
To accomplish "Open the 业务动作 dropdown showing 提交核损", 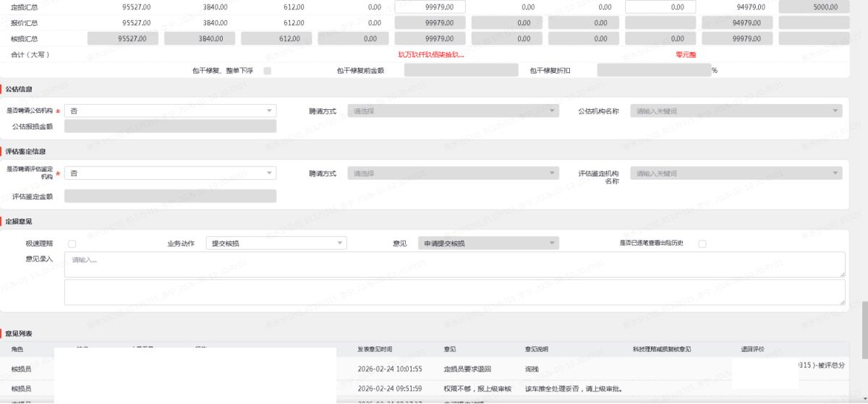I will tap(276, 244).
